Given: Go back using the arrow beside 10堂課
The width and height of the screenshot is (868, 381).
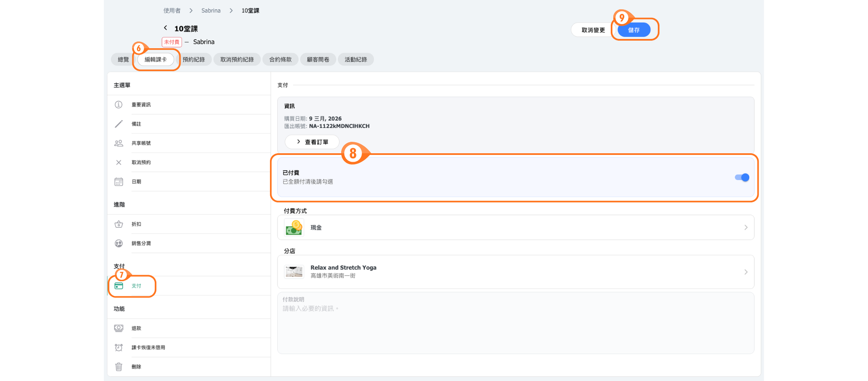Looking at the screenshot, I should (x=166, y=28).
